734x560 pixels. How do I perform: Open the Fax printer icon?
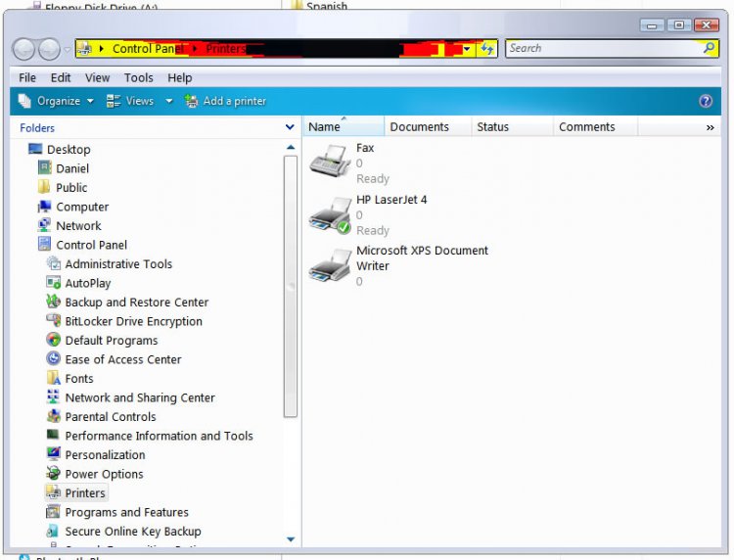pyautogui.click(x=330, y=161)
